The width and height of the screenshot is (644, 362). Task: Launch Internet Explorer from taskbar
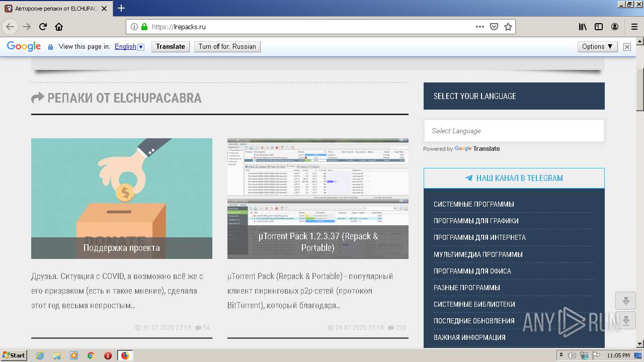pos(40,355)
